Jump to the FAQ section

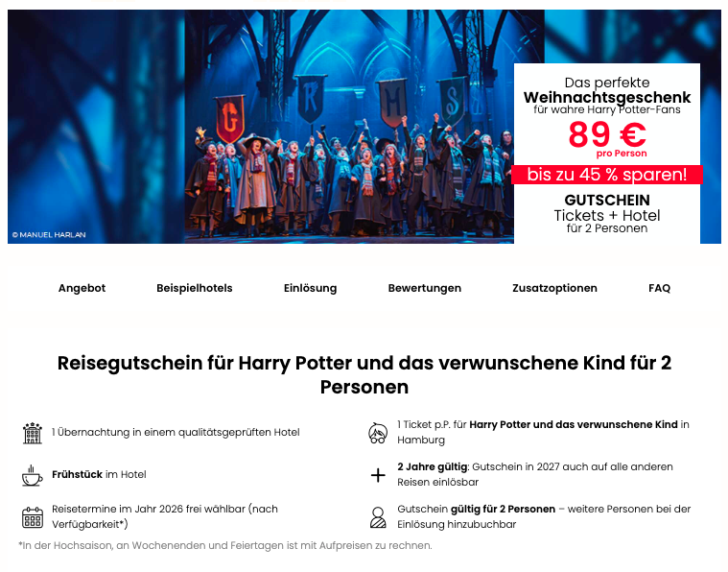click(659, 288)
